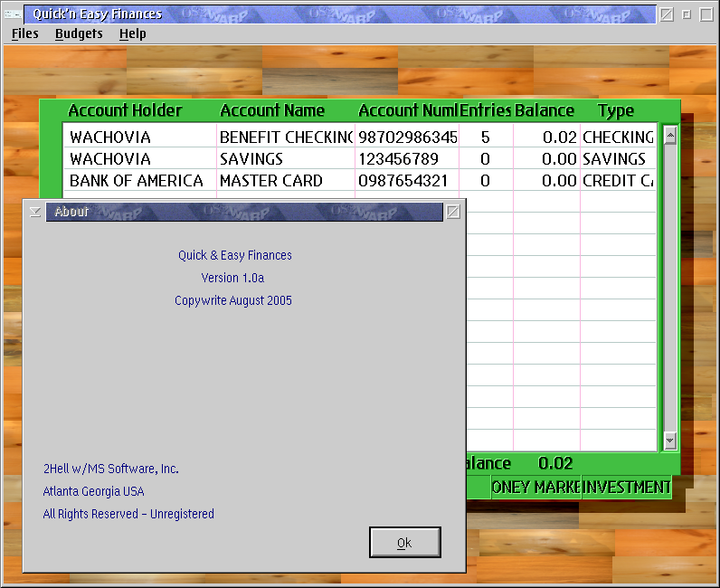Select the BANK OF AMERICA account row
720x588 pixels.
click(x=137, y=181)
